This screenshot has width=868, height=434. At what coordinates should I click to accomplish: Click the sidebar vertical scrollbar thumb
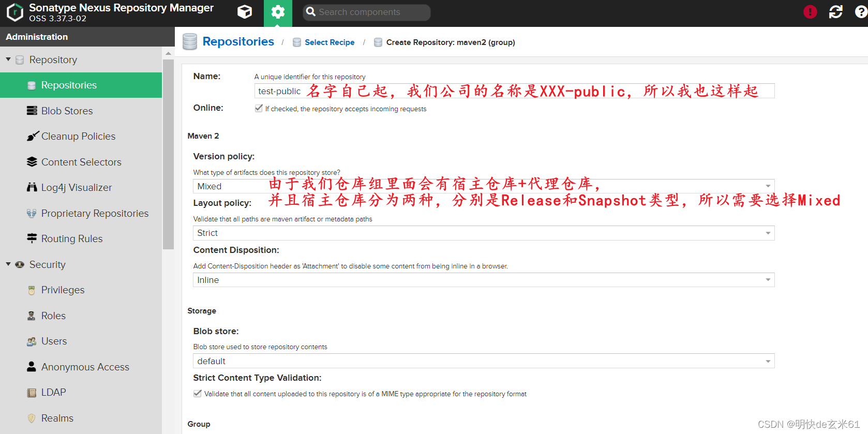(x=168, y=154)
